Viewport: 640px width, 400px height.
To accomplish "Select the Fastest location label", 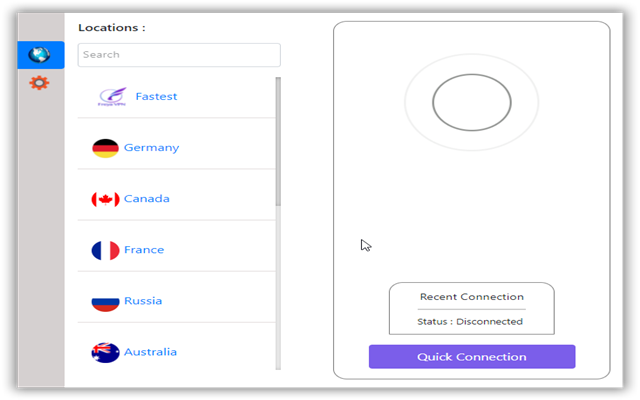I will click(156, 97).
